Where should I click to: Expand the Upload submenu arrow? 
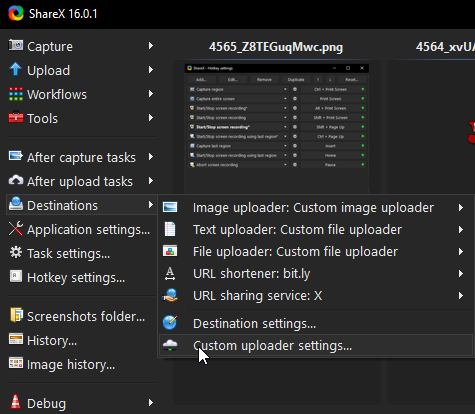pyautogui.click(x=151, y=70)
